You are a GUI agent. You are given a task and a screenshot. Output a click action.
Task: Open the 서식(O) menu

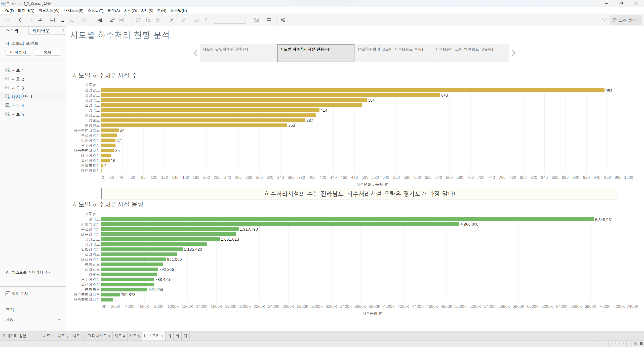(x=131, y=11)
